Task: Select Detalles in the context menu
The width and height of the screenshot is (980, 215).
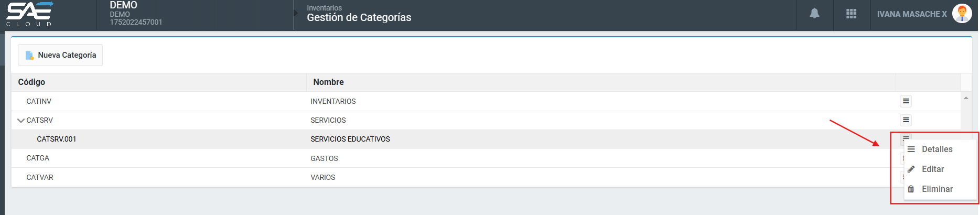Action: pyautogui.click(x=937, y=149)
